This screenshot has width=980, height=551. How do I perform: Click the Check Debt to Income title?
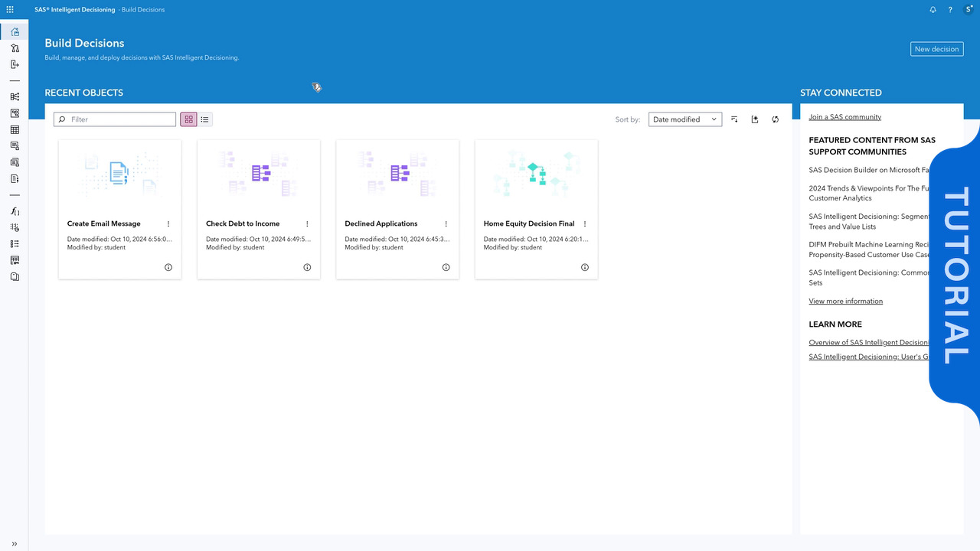tap(243, 224)
